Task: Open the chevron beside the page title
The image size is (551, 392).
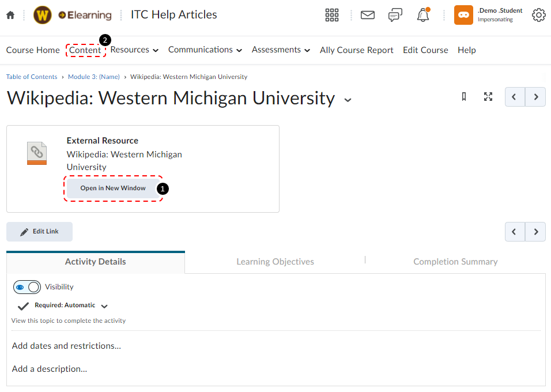Action: pos(348,100)
